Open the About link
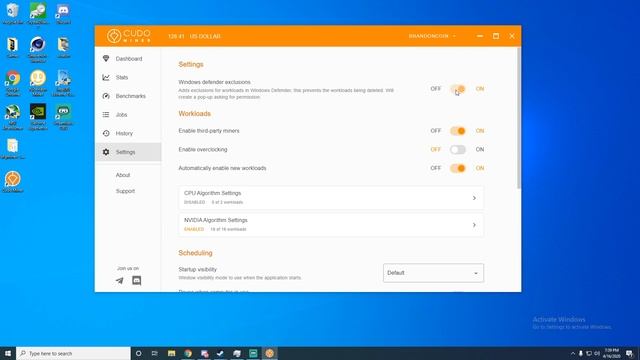640x360 pixels. (x=123, y=175)
